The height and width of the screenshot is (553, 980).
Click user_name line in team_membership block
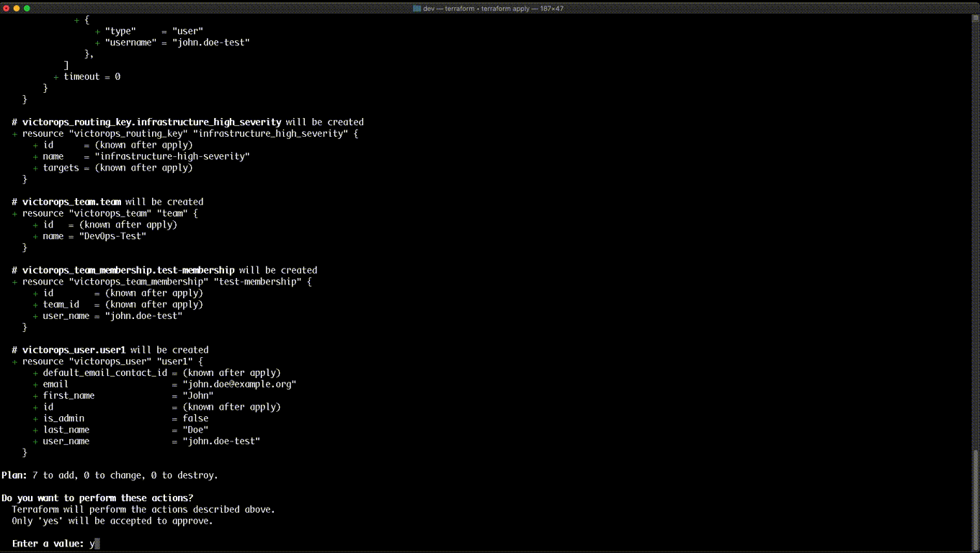107,316
